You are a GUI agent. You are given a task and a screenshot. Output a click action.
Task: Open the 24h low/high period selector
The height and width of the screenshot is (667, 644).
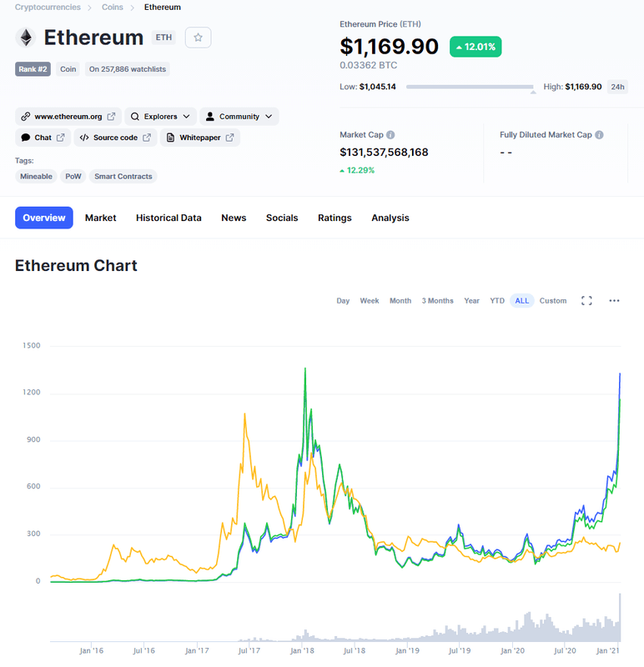point(617,87)
